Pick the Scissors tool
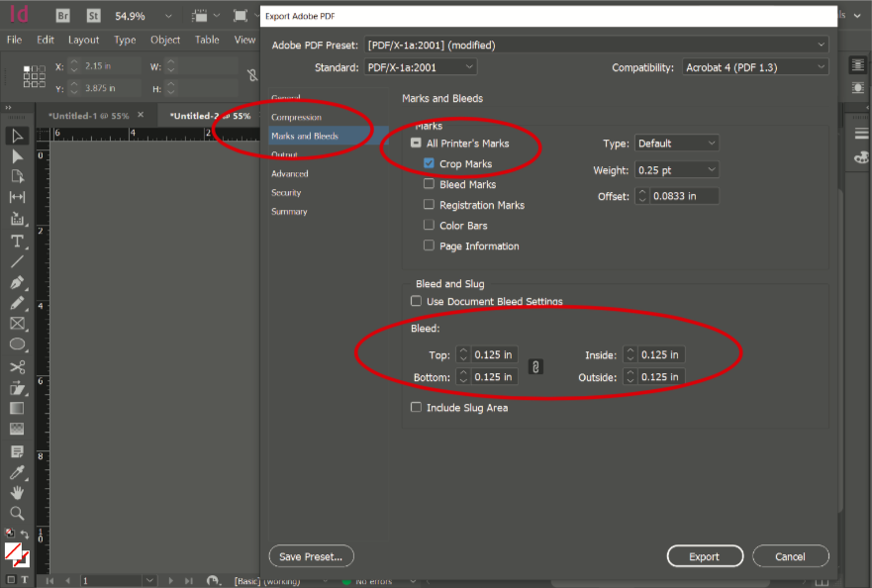Screen dimensions: 872x588 [x=18, y=366]
